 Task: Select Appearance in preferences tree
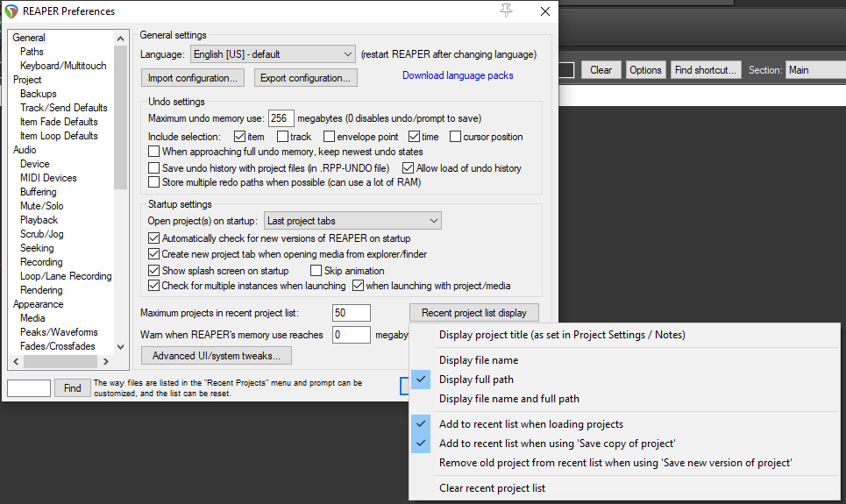(x=38, y=304)
